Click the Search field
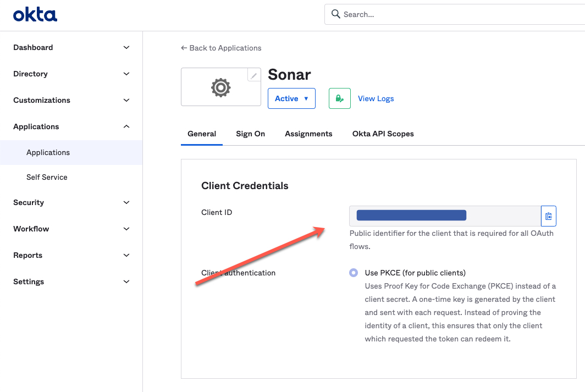This screenshot has width=585, height=392. (x=455, y=14)
